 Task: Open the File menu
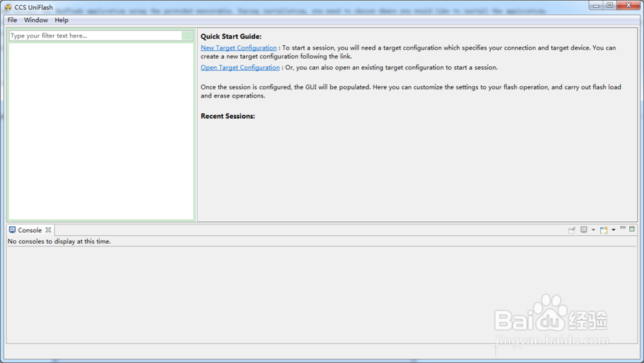pyautogui.click(x=12, y=20)
